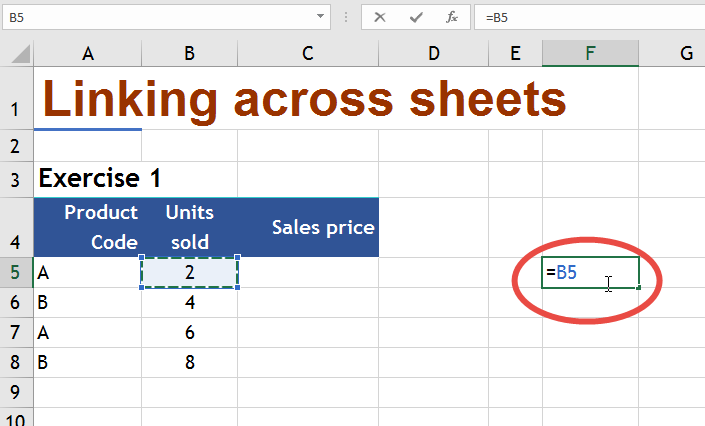Select column F header
Viewport: 705px width, 426px height.
click(590, 54)
